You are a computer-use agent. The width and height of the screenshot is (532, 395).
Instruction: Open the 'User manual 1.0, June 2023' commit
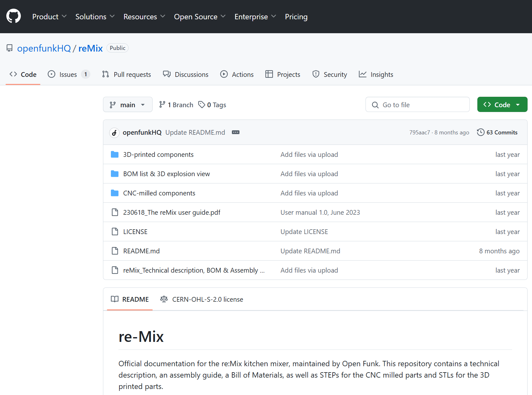point(320,212)
